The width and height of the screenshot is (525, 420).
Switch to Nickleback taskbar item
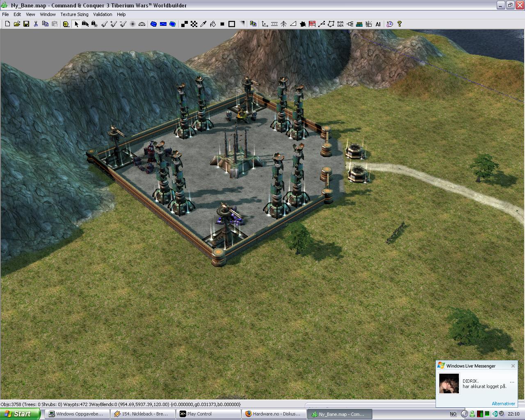tap(143, 414)
